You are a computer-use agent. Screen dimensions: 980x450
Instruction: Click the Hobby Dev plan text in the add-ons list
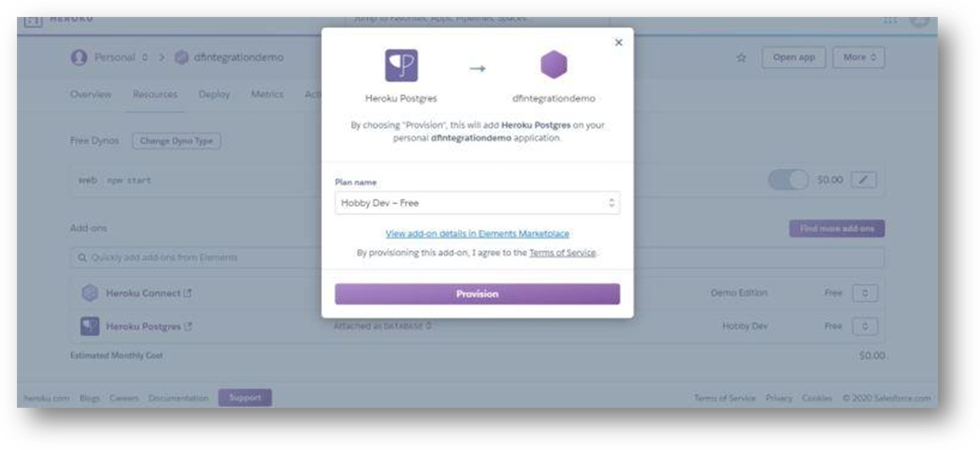click(x=745, y=326)
